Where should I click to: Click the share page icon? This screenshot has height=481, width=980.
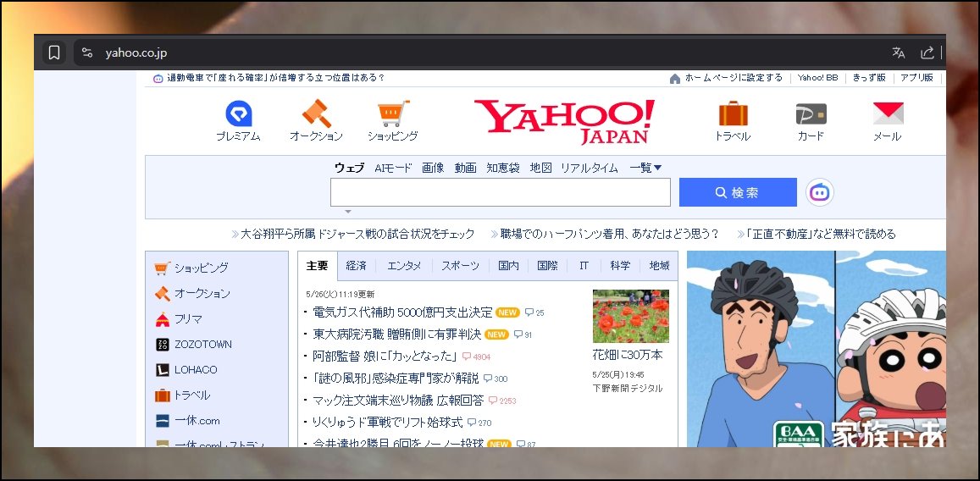927,53
